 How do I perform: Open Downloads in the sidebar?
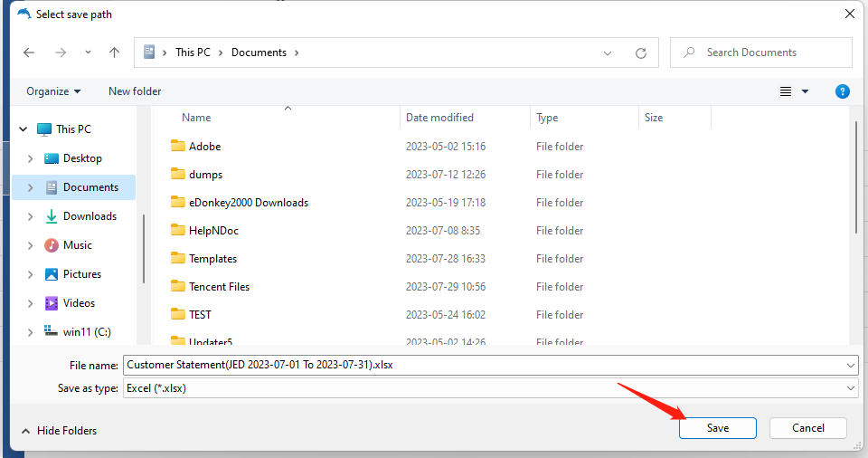90,216
